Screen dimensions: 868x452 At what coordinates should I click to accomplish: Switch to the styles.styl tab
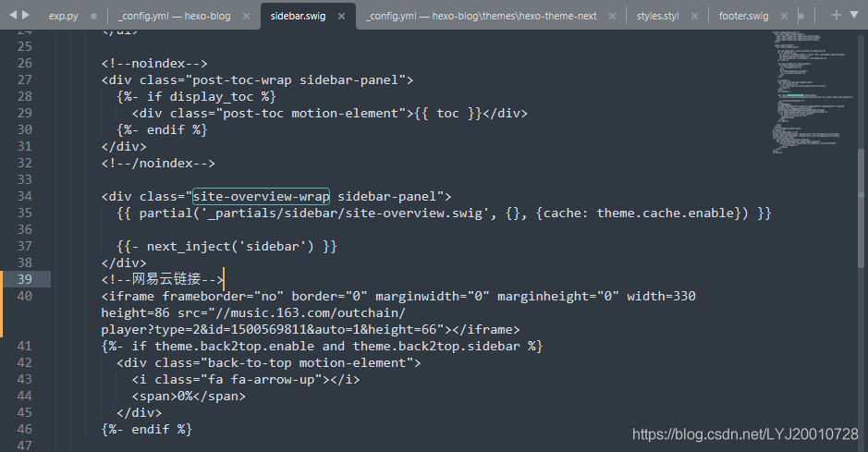tap(657, 16)
